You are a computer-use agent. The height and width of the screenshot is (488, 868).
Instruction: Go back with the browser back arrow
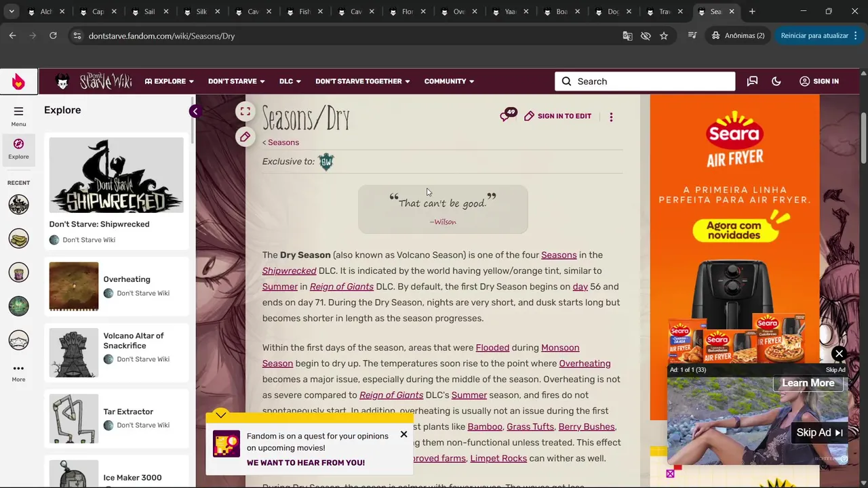pos(13,36)
